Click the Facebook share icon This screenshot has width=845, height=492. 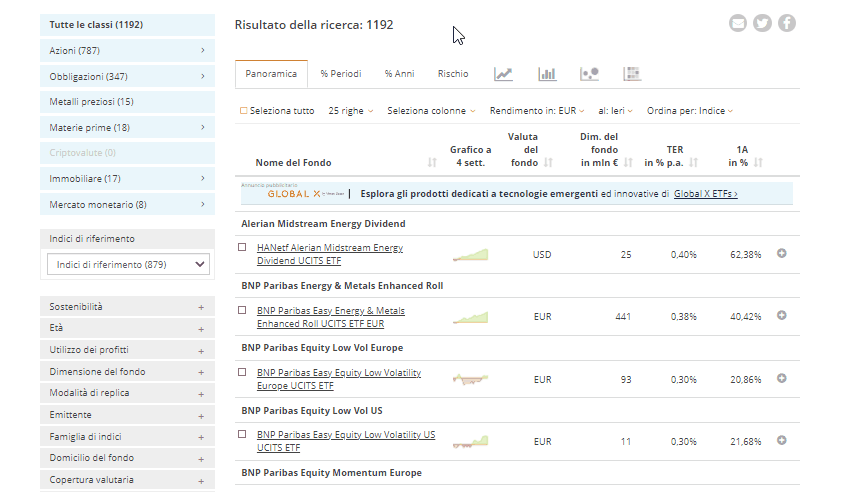(x=786, y=23)
